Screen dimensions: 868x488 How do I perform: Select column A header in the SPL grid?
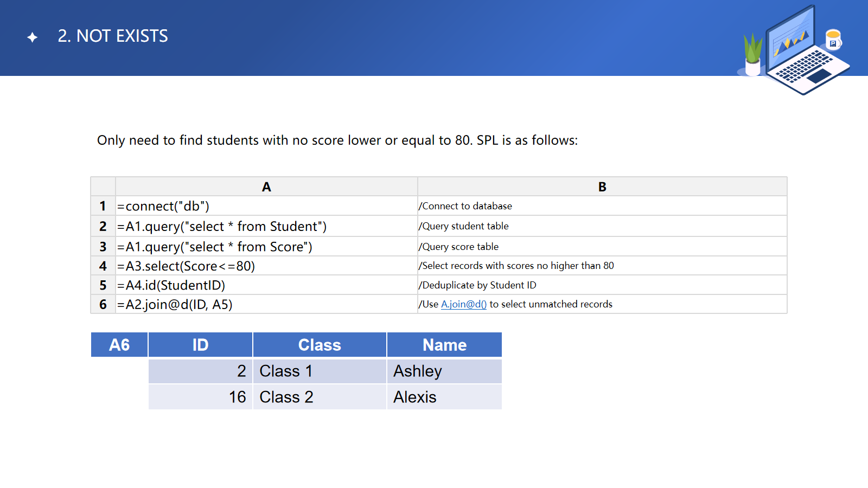point(266,187)
